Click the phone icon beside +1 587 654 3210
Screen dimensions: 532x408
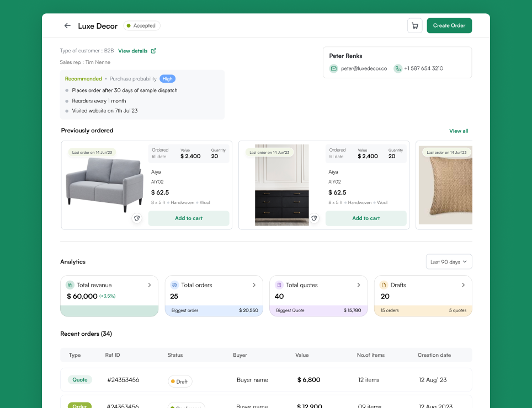(398, 68)
